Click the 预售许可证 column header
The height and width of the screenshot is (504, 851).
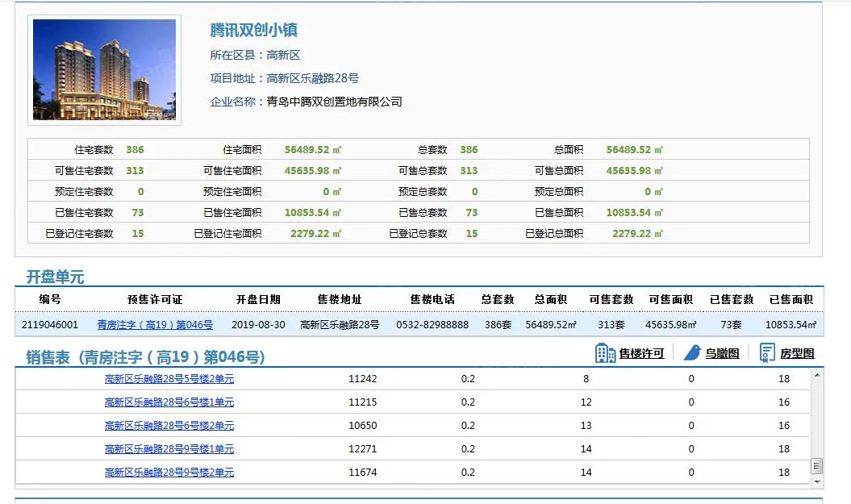pyautogui.click(x=155, y=299)
